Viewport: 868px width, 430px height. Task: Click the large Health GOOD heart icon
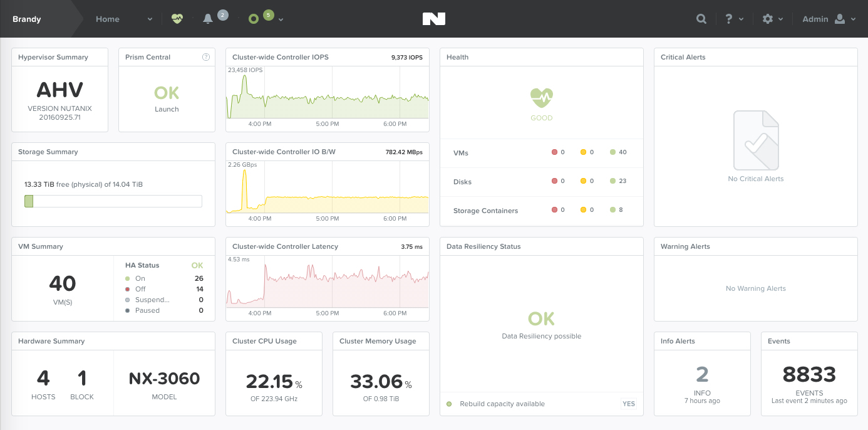pyautogui.click(x=541, y=98)
